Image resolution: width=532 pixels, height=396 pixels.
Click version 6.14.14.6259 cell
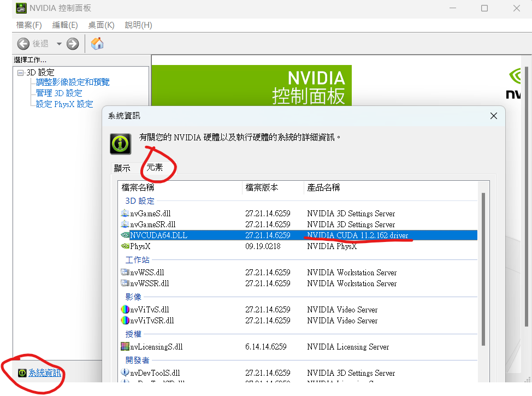pos(266,347)
